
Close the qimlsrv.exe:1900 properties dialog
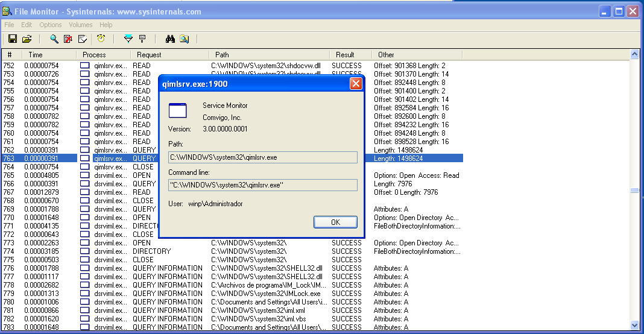pos(356,84)
